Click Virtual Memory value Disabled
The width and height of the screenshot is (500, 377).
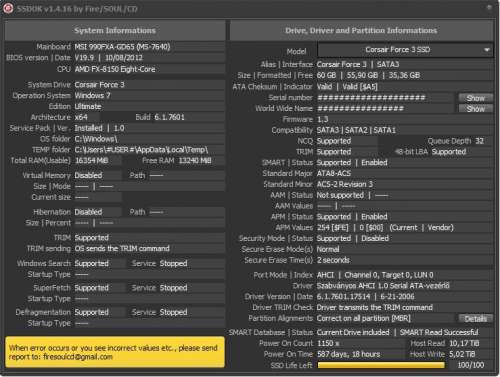point(88,175)
